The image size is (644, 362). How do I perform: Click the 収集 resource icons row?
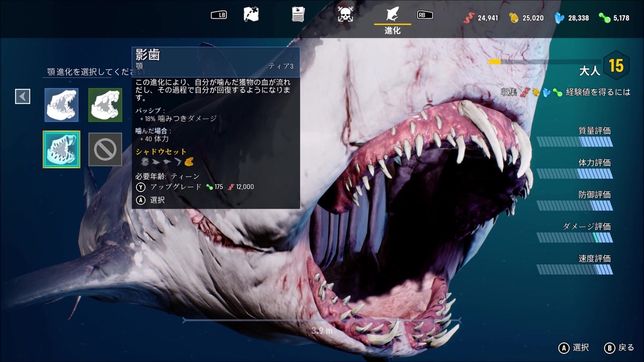point(541,93)
